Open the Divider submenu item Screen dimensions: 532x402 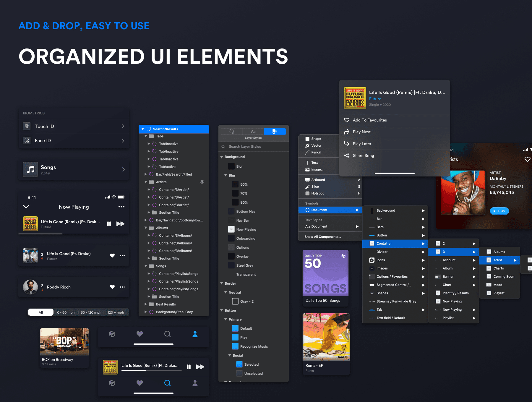395,252
